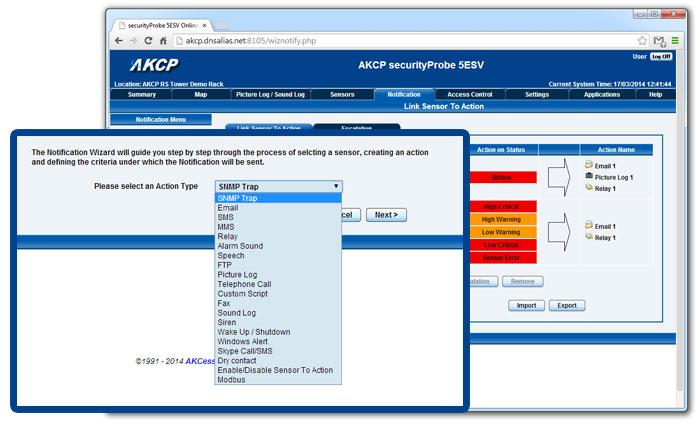The width and height of the screenshot is (700, 424).
Task: Click the Picture Log 1 camera icon
Action: tap(588, 176)
